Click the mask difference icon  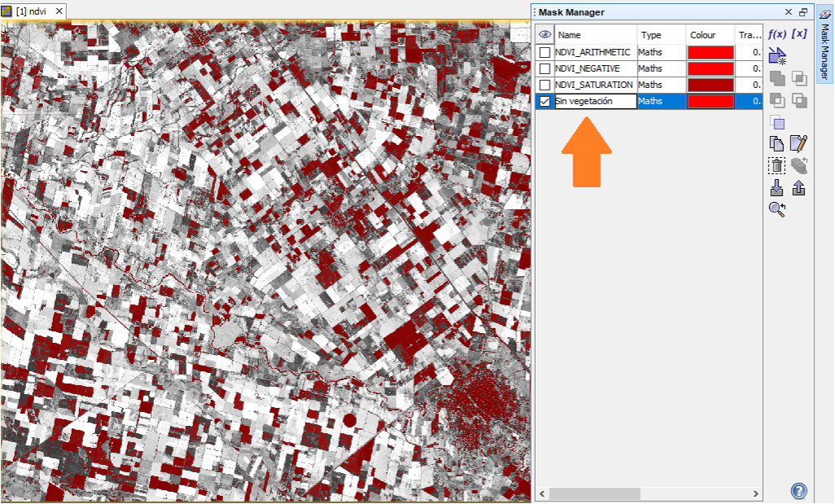click(x=777, y=100)
